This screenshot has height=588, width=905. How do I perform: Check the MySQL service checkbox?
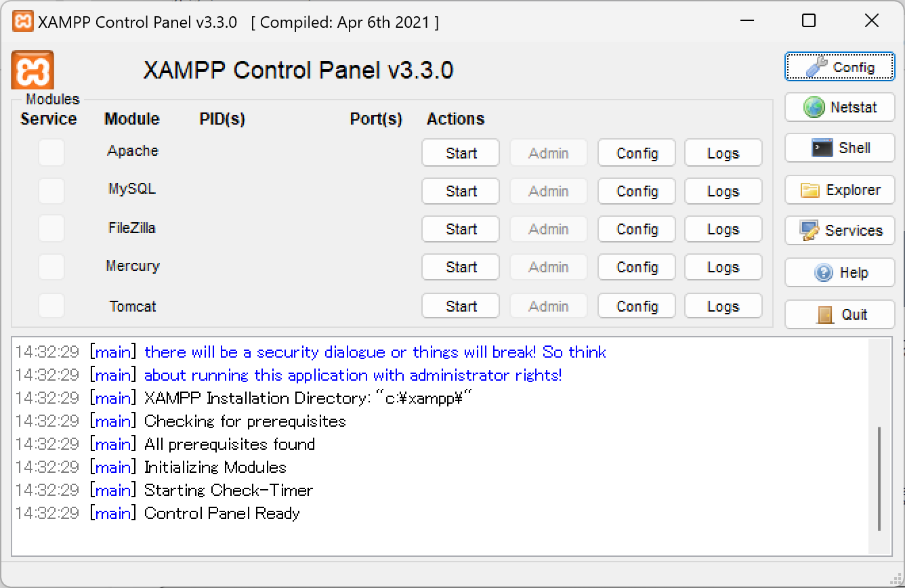point(51,191)
